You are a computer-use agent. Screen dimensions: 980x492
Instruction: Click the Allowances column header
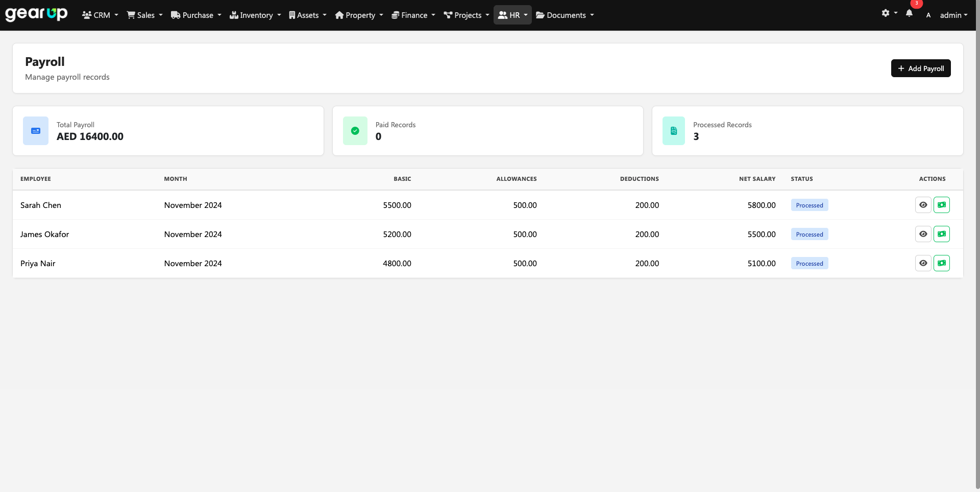pos(517,179)
